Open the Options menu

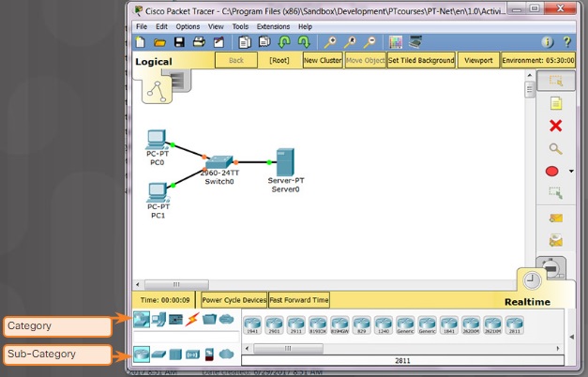click(188, 27)
